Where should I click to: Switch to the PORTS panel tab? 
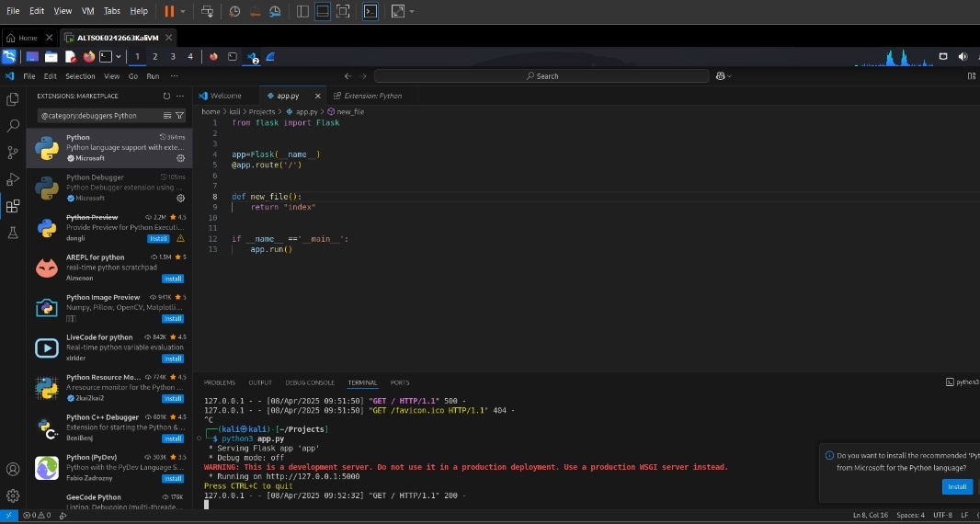[x=400, y=382]
